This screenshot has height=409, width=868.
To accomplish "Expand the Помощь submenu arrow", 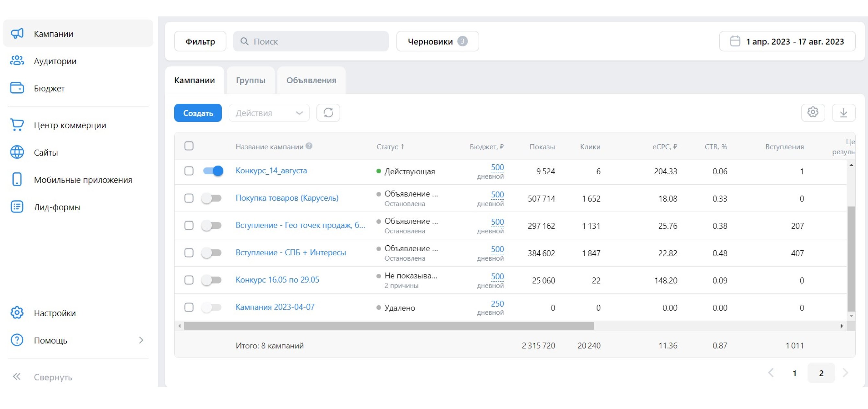I will click(141, 340).
